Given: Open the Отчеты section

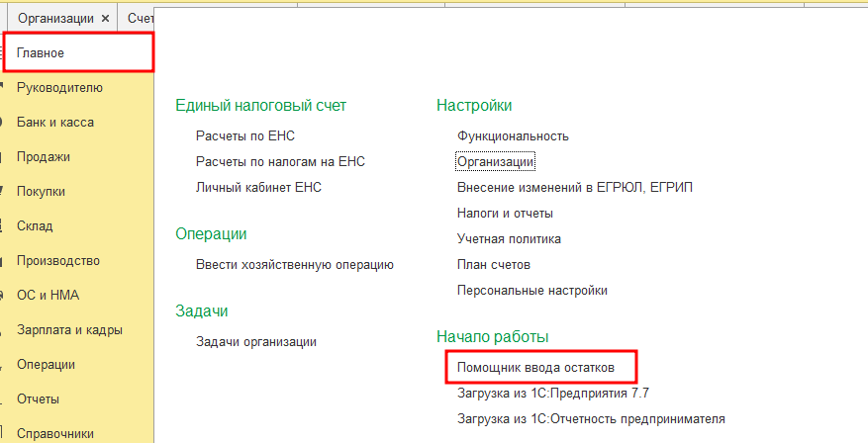Looking at the screenshot, I should point(38,399).
